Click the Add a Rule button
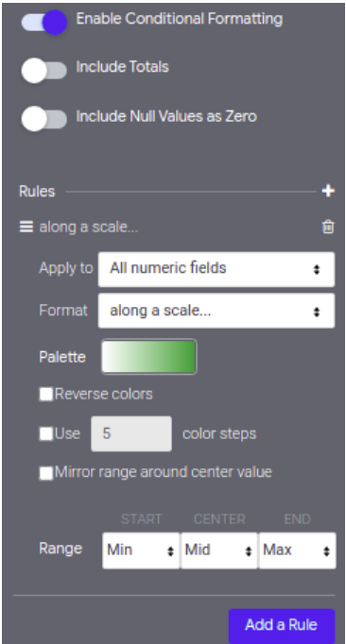The height and width of the screenshot is (644, 346). [282, 625]
